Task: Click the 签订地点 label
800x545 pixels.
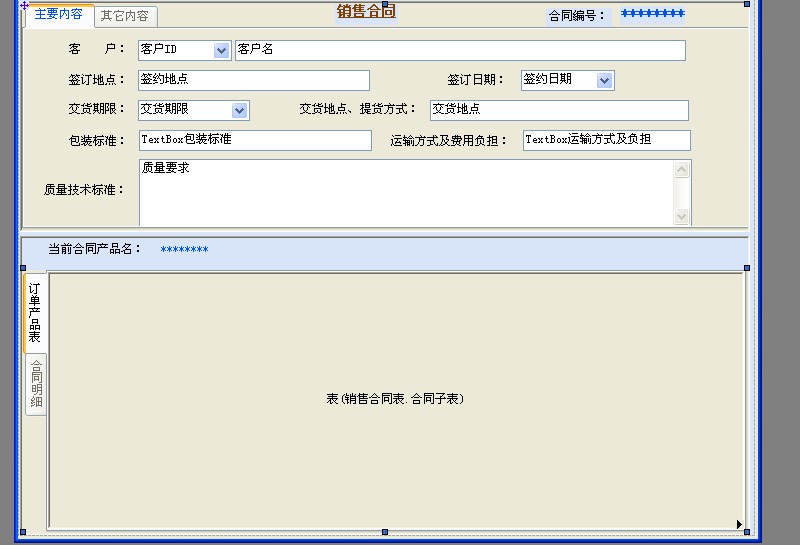Action: 96,80
